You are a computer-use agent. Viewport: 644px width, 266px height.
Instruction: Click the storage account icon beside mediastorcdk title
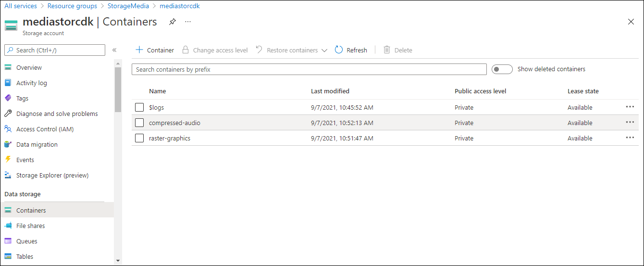point(11,25)
